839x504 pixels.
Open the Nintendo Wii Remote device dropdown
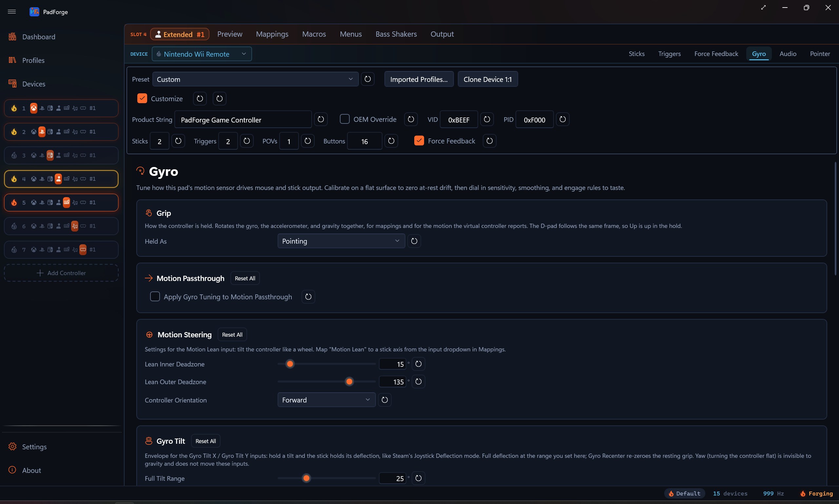tap(202, 54)
